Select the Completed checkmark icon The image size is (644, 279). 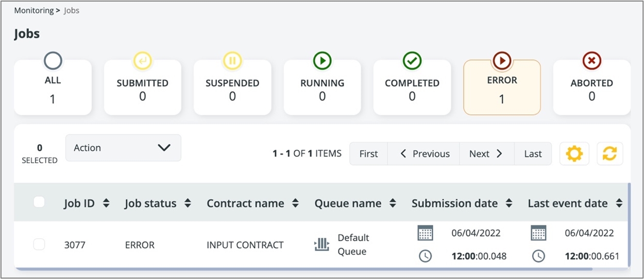tap(412, 61)
